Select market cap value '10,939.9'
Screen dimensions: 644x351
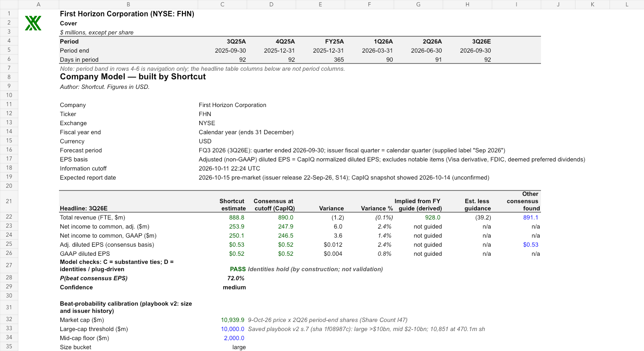pyautogui.click(x=232, y=320)
